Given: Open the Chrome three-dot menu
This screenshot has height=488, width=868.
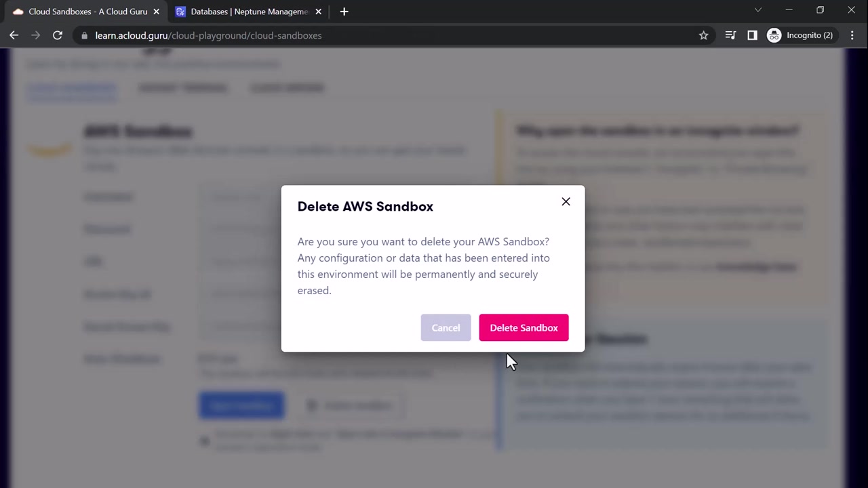Looking at the screenshot, I should [x=852, y=35].
